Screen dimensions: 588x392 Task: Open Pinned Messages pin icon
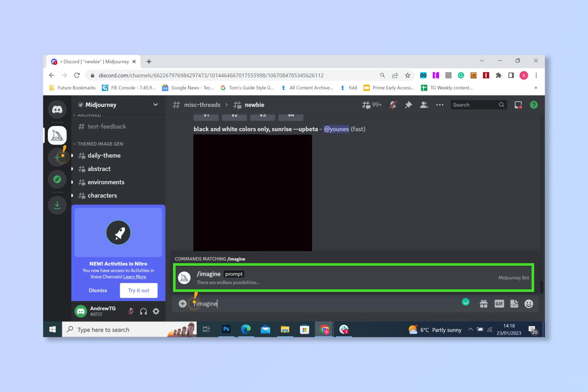tap(408, 105)
